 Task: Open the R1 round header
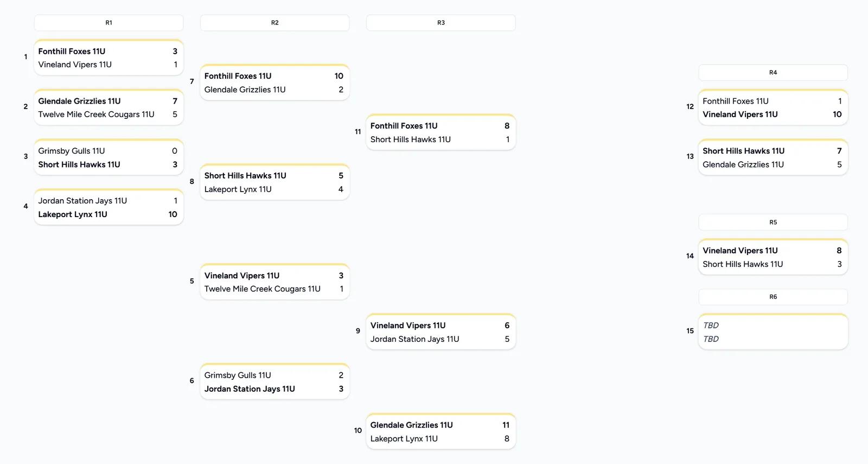pyautogui.click(x=108, y=23)
